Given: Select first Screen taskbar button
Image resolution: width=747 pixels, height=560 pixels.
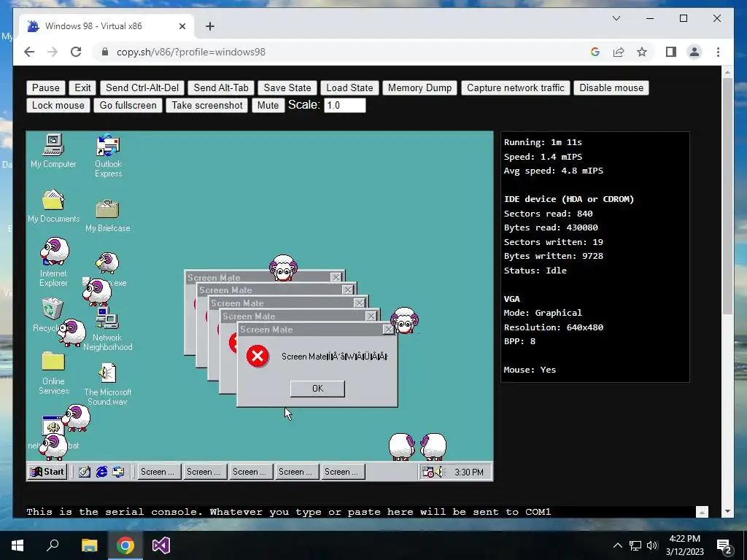Looking at the screenshot, I should click(x=159, y=472).
